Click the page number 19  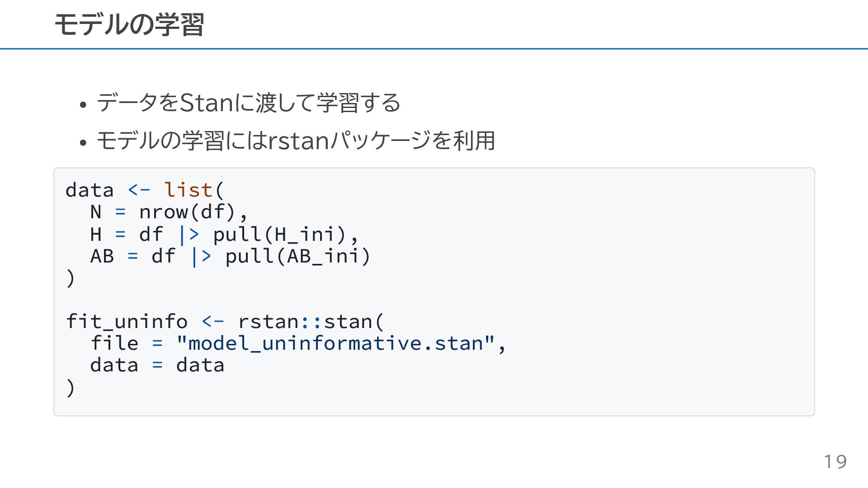[835, 462]
